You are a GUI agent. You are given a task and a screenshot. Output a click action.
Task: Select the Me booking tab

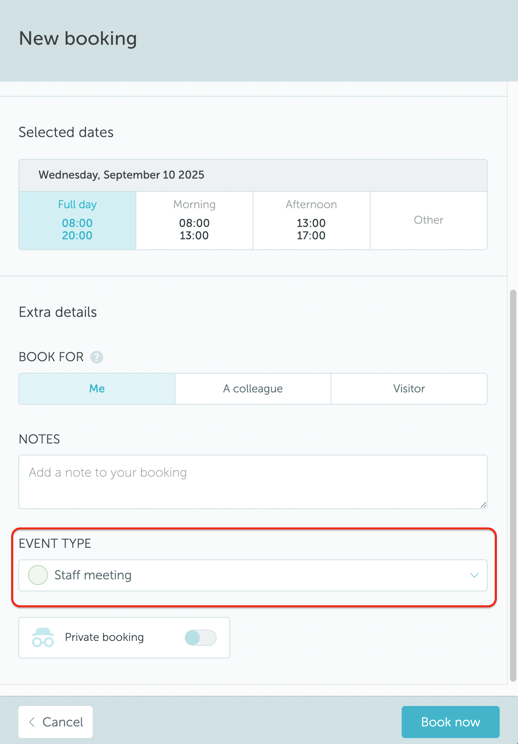[97, 389]
